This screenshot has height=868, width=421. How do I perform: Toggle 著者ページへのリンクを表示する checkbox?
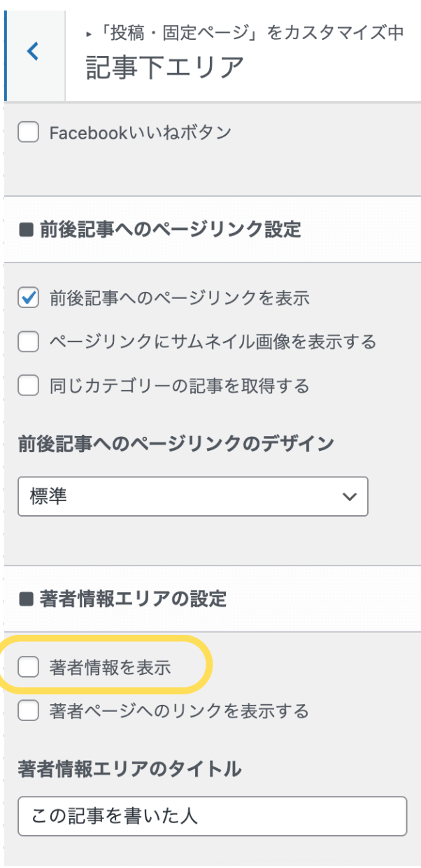pos(28,711)
